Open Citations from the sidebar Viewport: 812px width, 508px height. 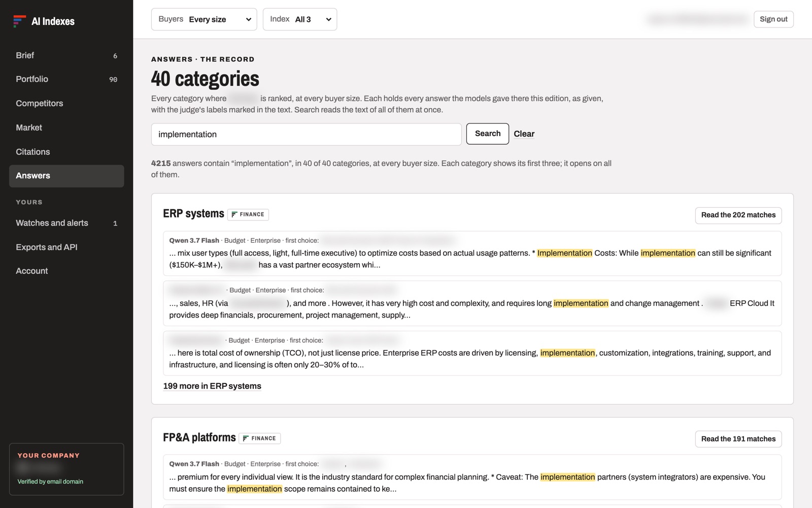[66, 152]
